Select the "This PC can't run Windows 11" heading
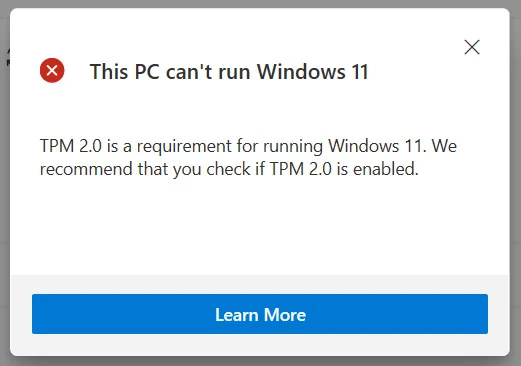Image resolution: width=521 pixels, height=366 pixels. [229, 71]
